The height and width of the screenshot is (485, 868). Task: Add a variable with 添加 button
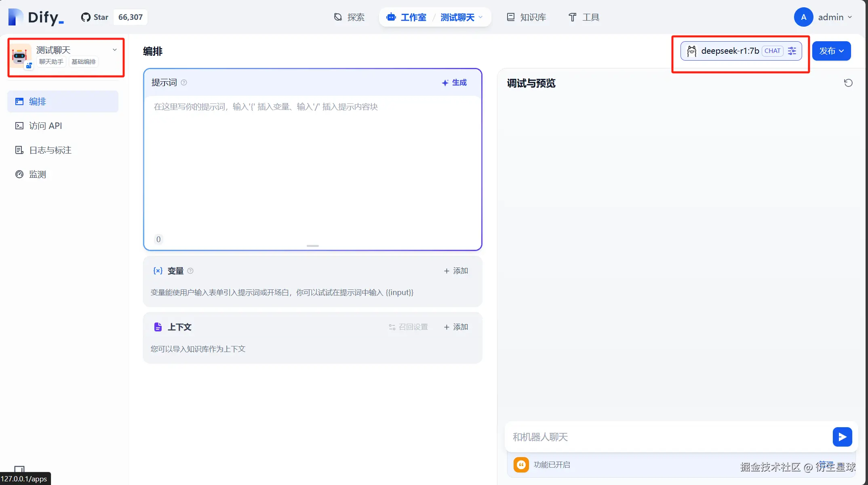tap(456, 271)
